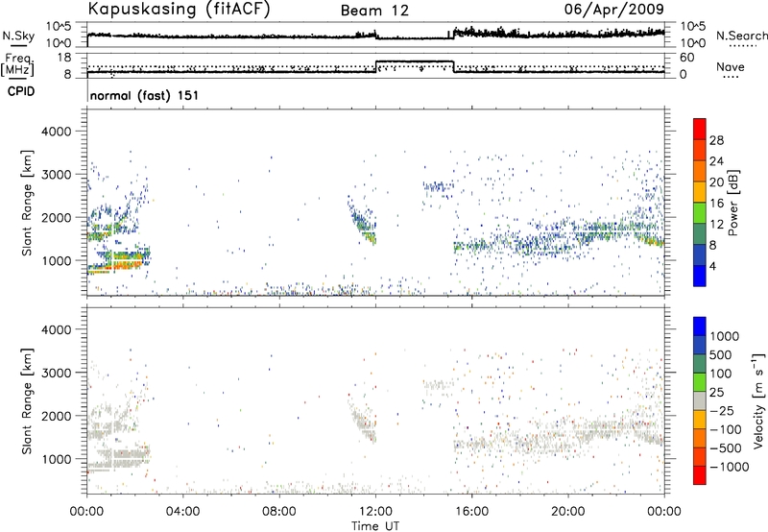
Task: Click the 08:00 time tick label
Action: 279,512
